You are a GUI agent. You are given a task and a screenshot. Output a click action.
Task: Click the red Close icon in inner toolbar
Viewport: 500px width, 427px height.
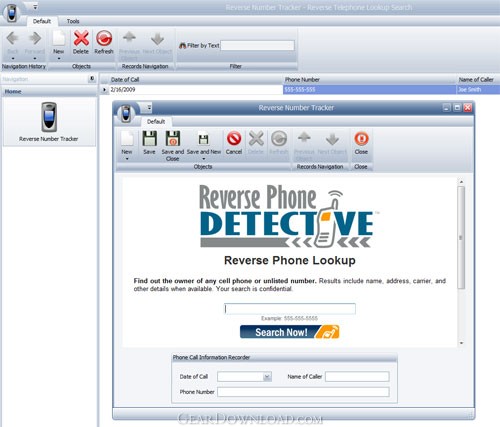361,138
